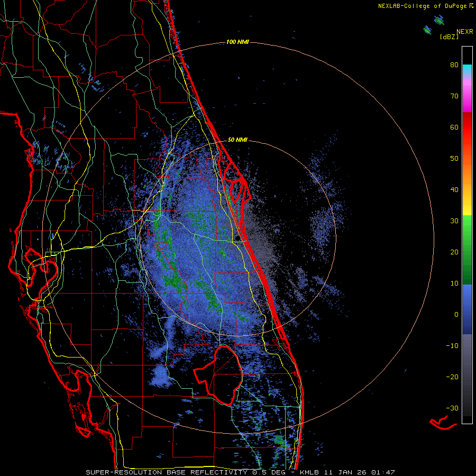Click the blue 0 dBZ color band

pos(467,309)
